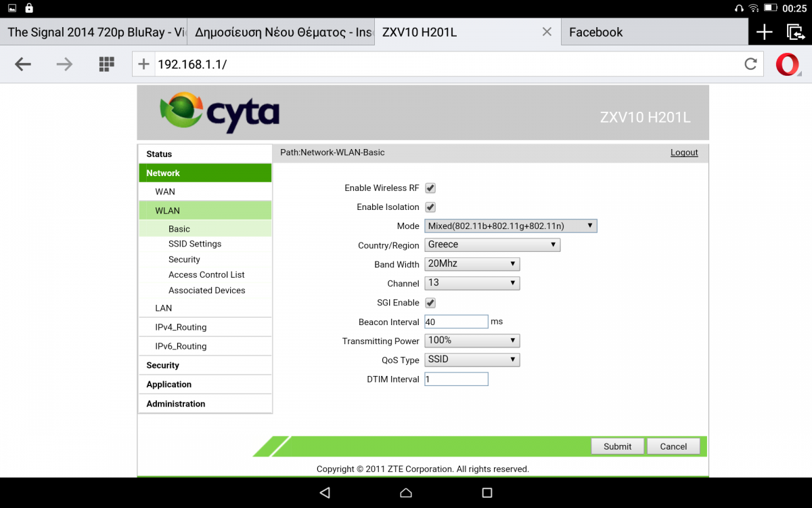Open the tab switcher icon
This screenshot has height=508, width=812.
(x=795, y=32)
